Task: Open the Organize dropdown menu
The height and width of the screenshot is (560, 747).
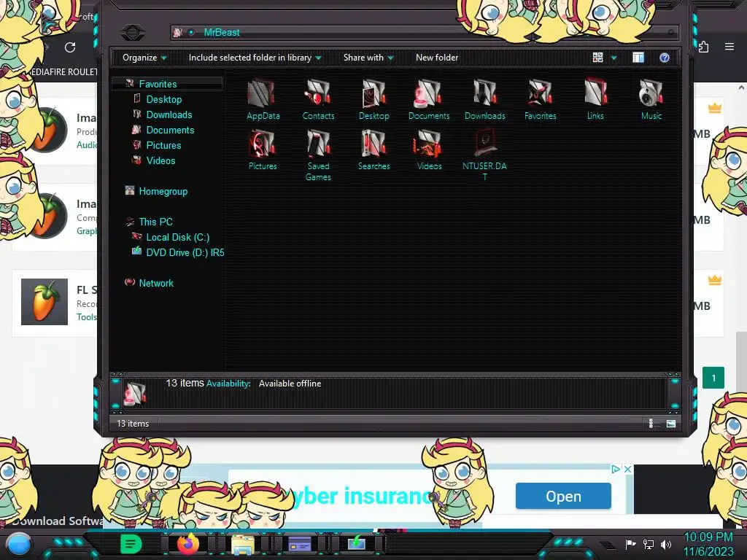Action: coord(144,58)
